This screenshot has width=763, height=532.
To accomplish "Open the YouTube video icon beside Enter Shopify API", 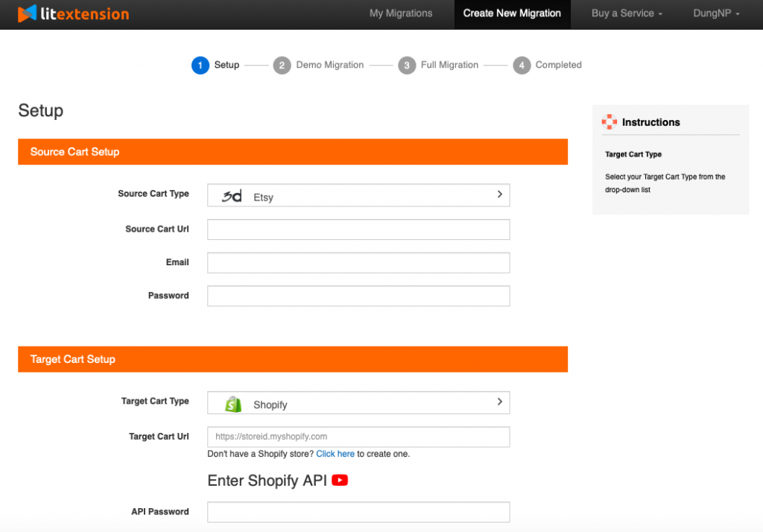I will coord(340,481).
